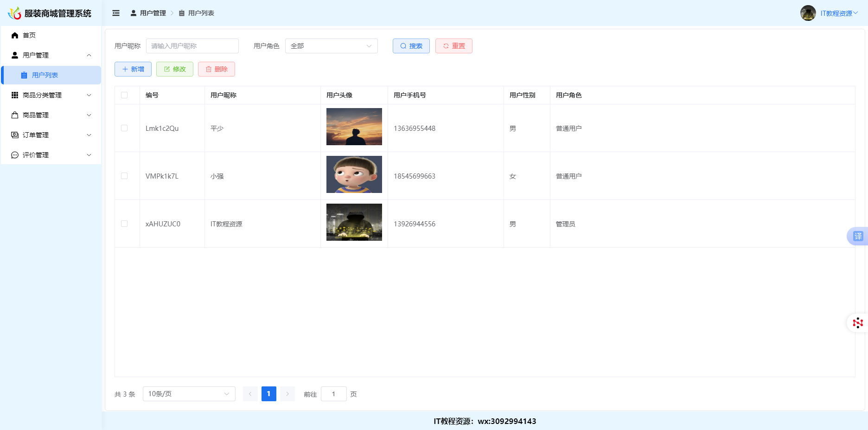
Task: Click the user icon beside 用户管理 in sidebar
Action: tap(15, 55)
